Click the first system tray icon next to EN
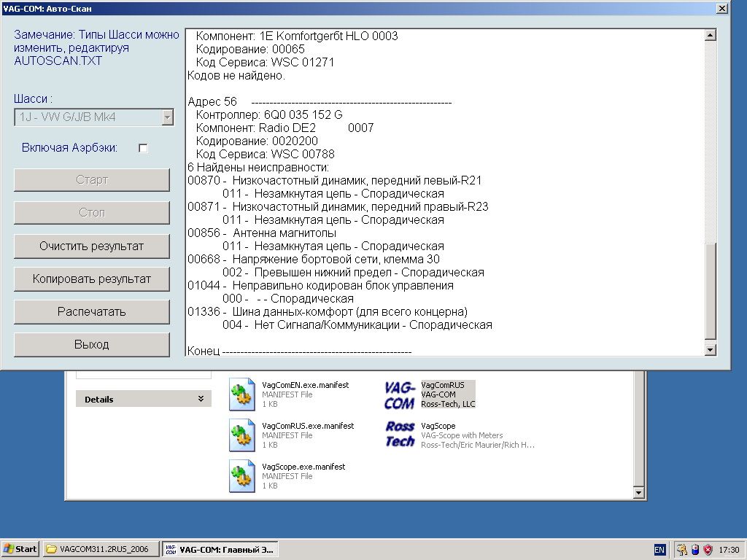747x560 pixels. coord(682,550)
